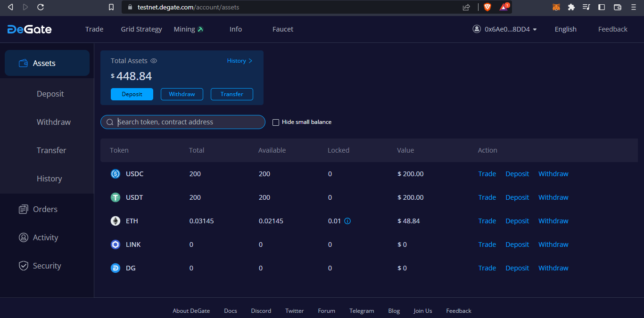Click Trade link in the LINK row
The image size is (644, 318).
487,245
